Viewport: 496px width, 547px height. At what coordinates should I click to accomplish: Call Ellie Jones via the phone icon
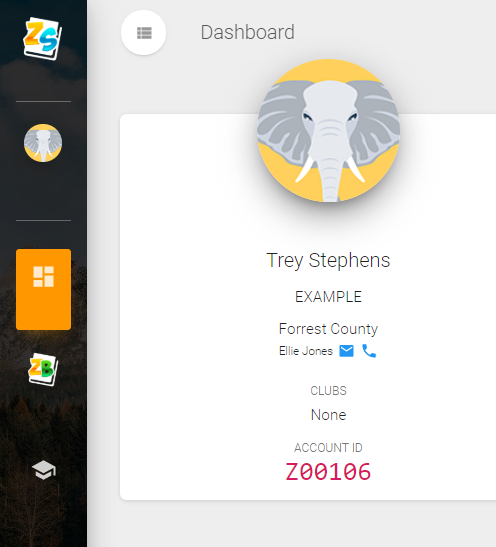(369, 351)
